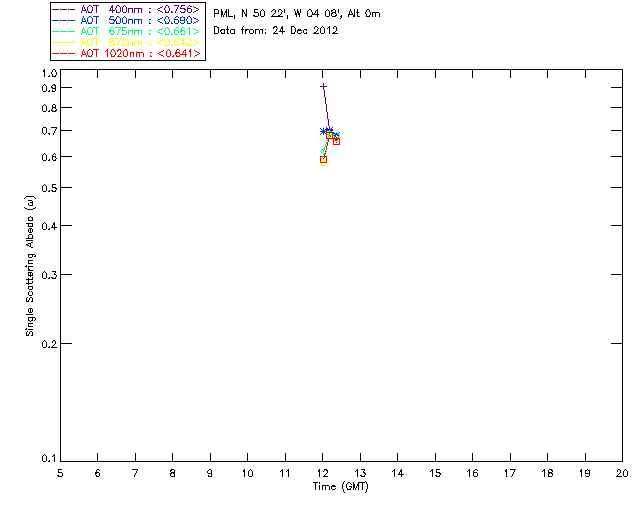Select the AOT 400nm legend entry
This screenshot has width=640, height=512.
[x=127, y=9]
